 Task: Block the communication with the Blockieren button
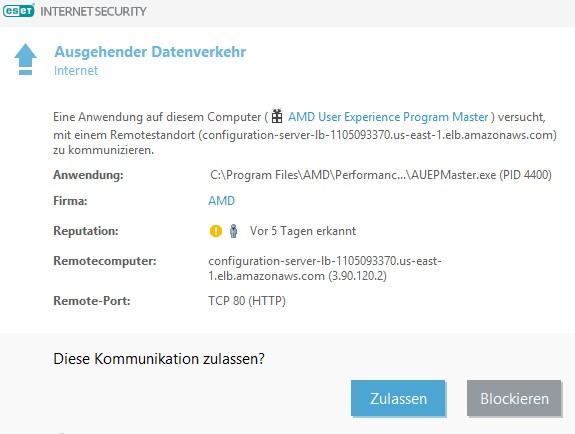pos(514,398)
